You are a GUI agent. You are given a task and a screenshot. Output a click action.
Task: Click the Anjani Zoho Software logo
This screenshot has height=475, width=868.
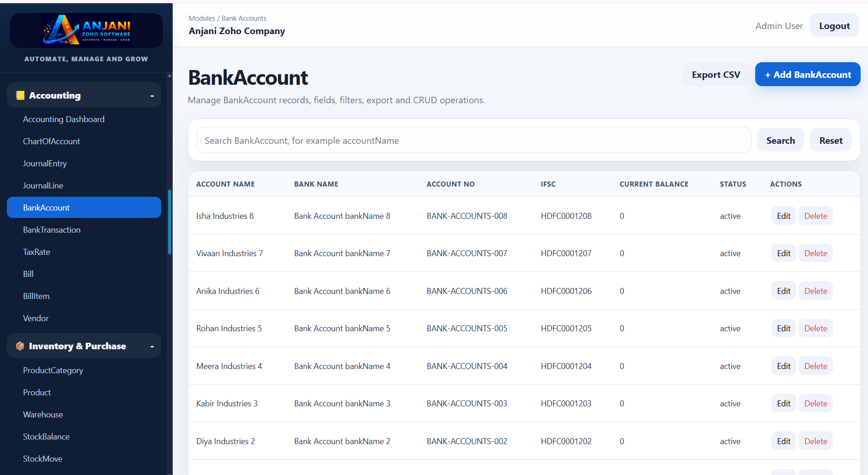pyautogui.click(x=86, y=30)
